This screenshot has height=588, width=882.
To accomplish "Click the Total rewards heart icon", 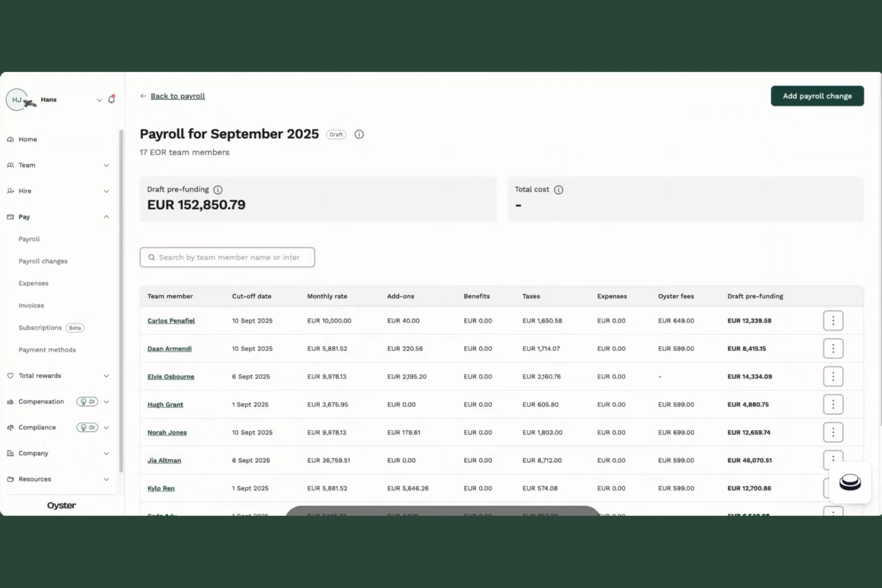I will point(10,376).
